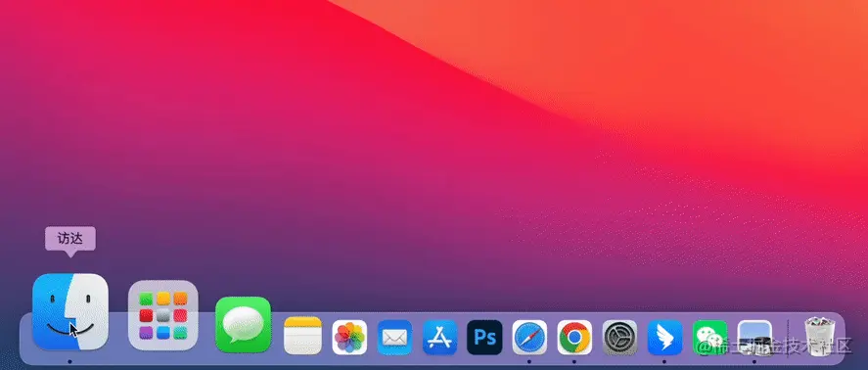
Task: Open the Safari browser
Action: tap(529, 338)
